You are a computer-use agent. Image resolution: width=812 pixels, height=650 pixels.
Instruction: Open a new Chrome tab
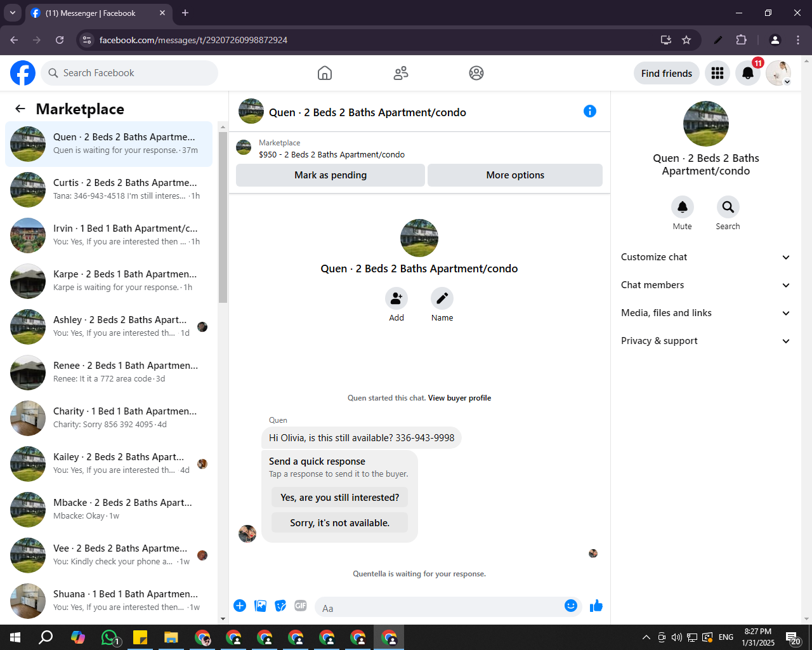185,13
